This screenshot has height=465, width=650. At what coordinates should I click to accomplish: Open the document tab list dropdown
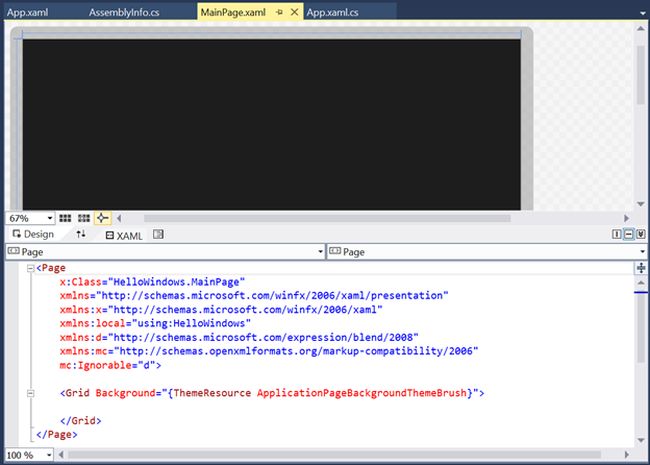pos(642,13)
